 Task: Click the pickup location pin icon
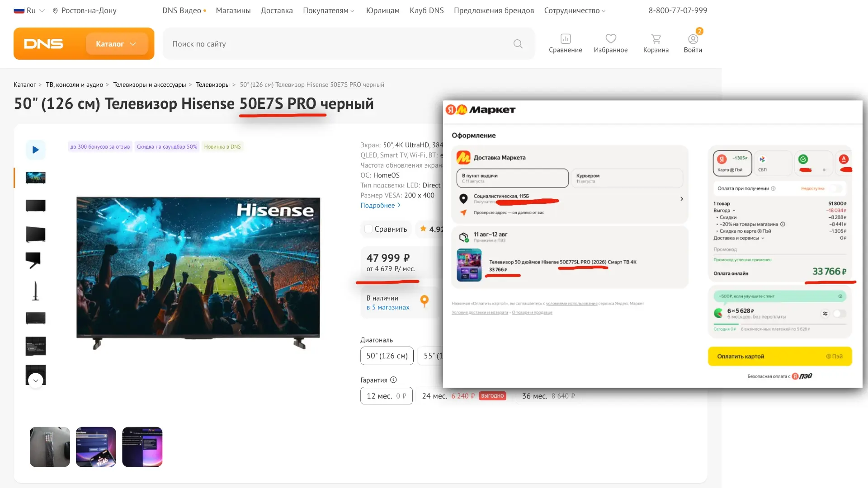(463, 198)
